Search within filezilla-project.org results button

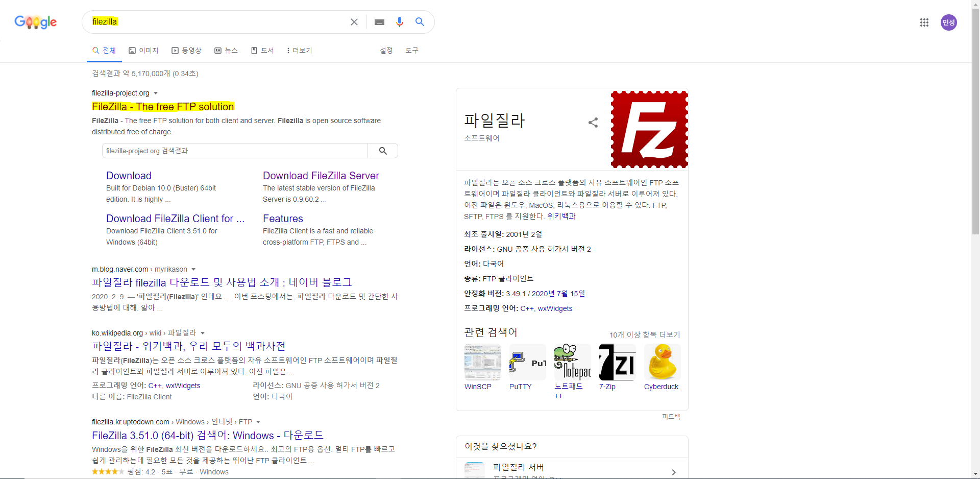[x=383, y=151]
